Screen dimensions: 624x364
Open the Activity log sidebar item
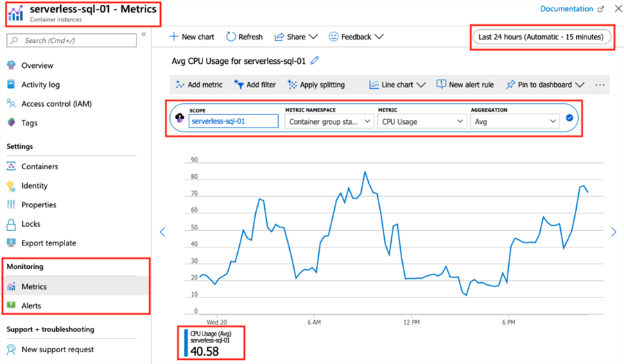40,85
